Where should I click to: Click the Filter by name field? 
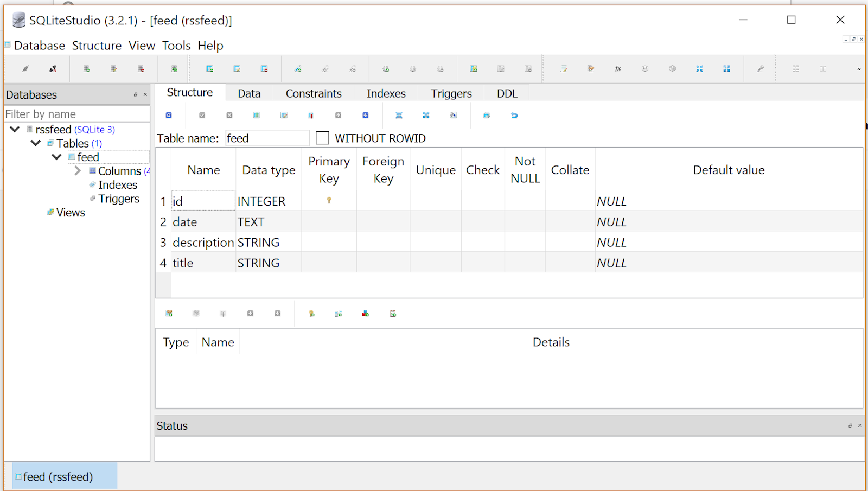click(x=77, y=114)
